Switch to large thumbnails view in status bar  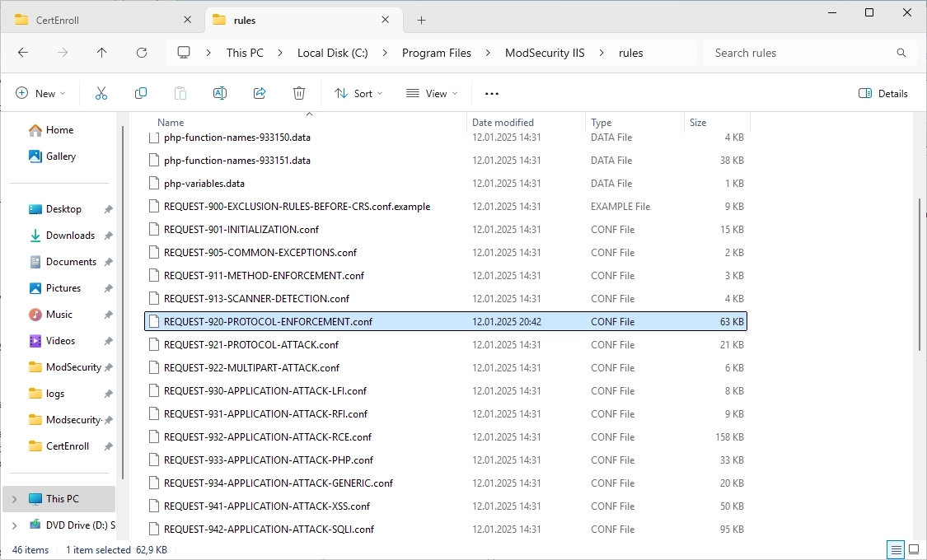[x=914, y=549]
